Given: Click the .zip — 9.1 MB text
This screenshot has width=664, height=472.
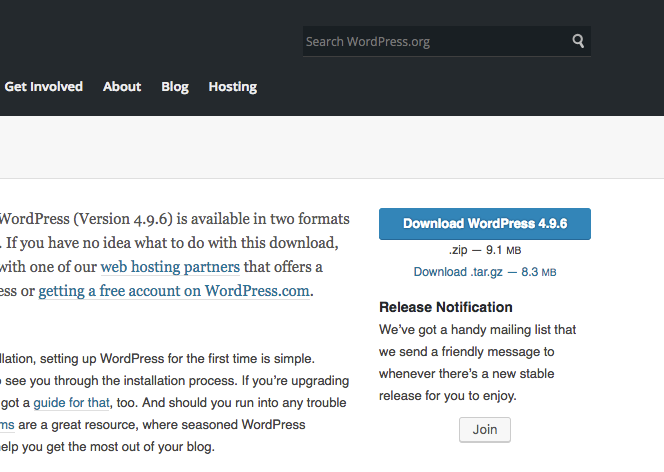Looking at the screenshot, I should pyautogui.click(x=485, y=250).
